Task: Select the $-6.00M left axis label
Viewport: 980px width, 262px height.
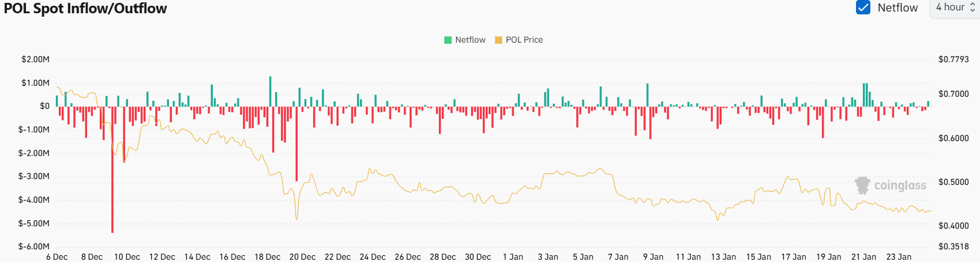Action: [x=34, y=246]
